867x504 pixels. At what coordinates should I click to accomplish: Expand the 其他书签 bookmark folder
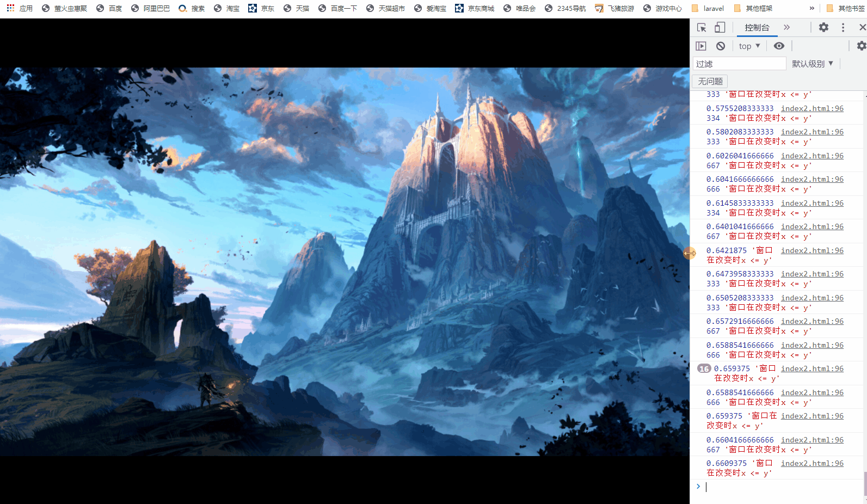click(846, 8)
